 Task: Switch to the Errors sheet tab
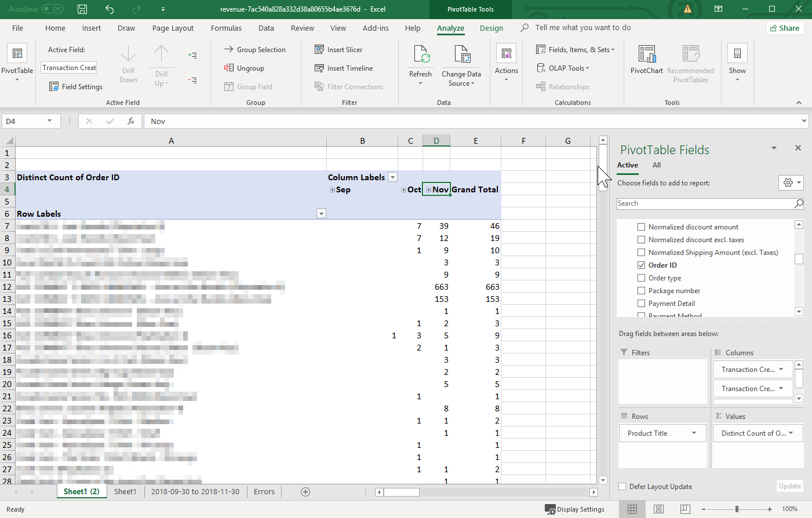pyautogui.click(x=264, y=491)
